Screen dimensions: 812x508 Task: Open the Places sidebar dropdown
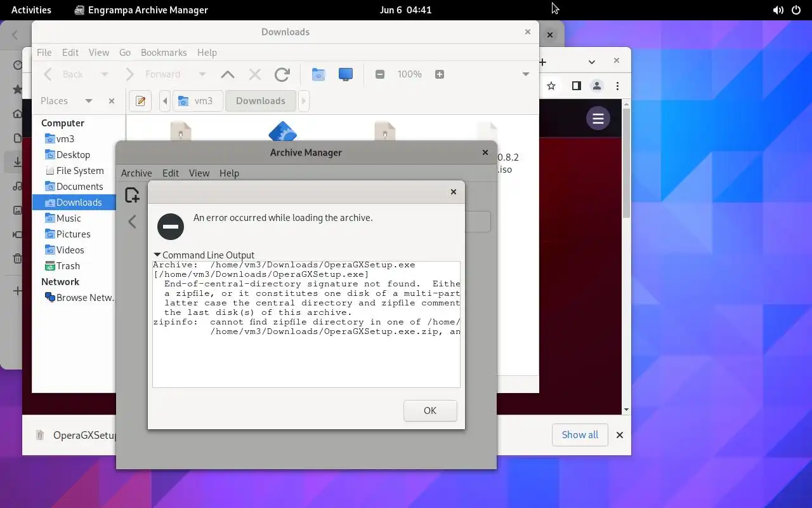coord(88,101)
